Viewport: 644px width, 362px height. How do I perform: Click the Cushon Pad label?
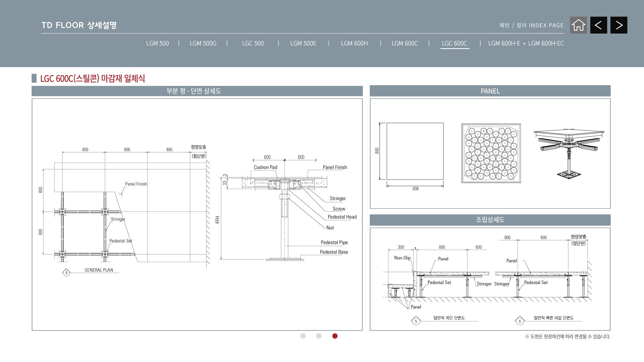click(265, 167)
